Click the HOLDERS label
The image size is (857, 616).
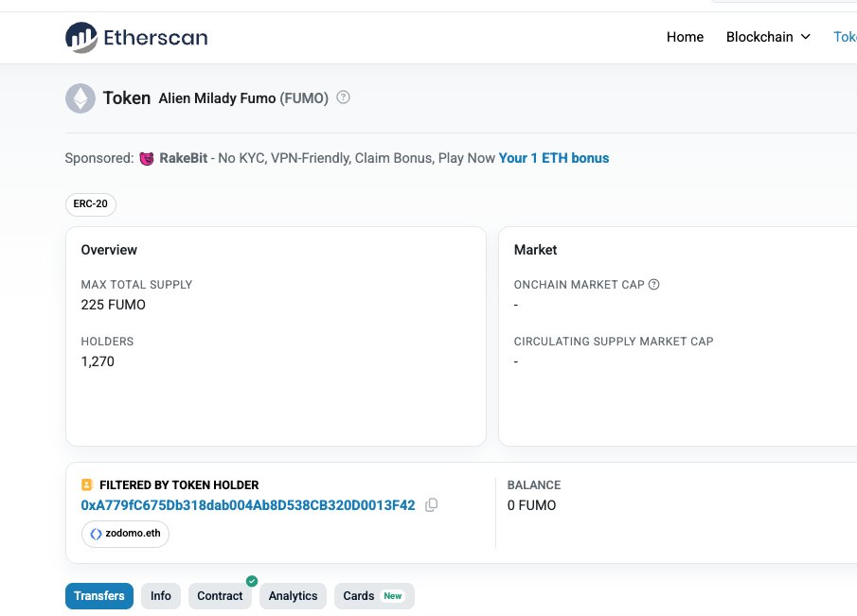pyautogui.click(x=107, y=342)
